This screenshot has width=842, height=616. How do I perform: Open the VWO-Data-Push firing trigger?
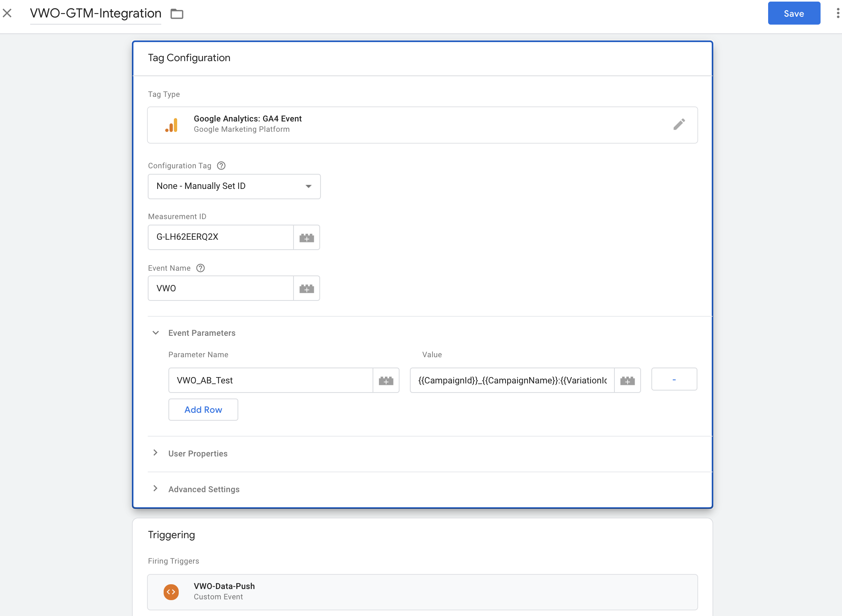423,592
